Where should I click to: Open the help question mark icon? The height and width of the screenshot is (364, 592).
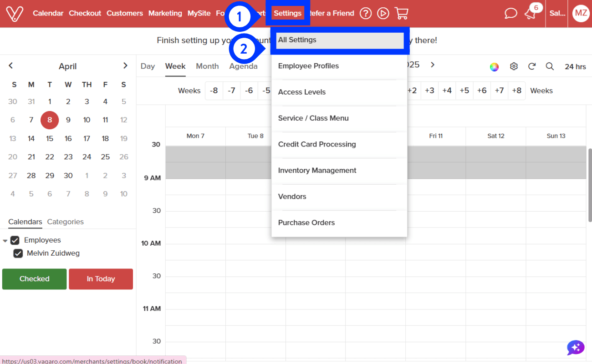pyautogui.click(x=366, y=14)
